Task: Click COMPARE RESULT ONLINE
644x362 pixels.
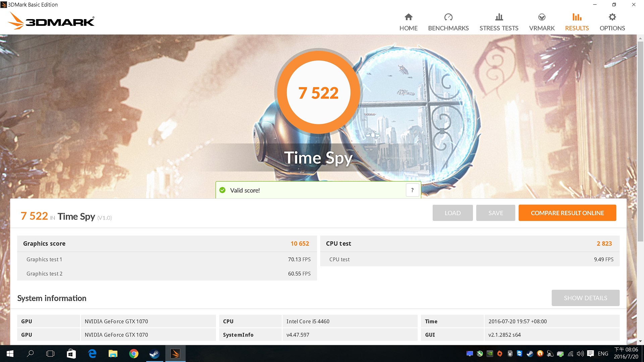Action: click(567, 213)
